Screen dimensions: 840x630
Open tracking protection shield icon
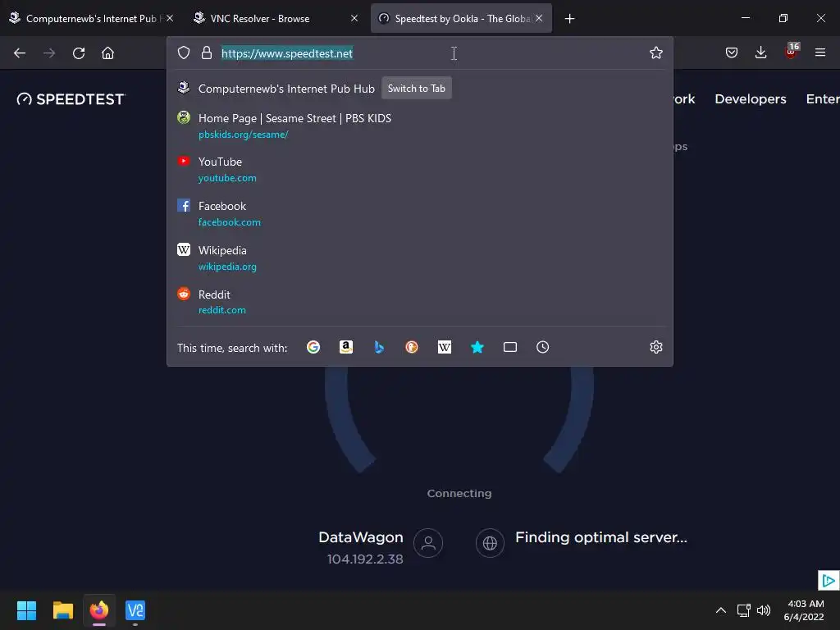(184, 52)
